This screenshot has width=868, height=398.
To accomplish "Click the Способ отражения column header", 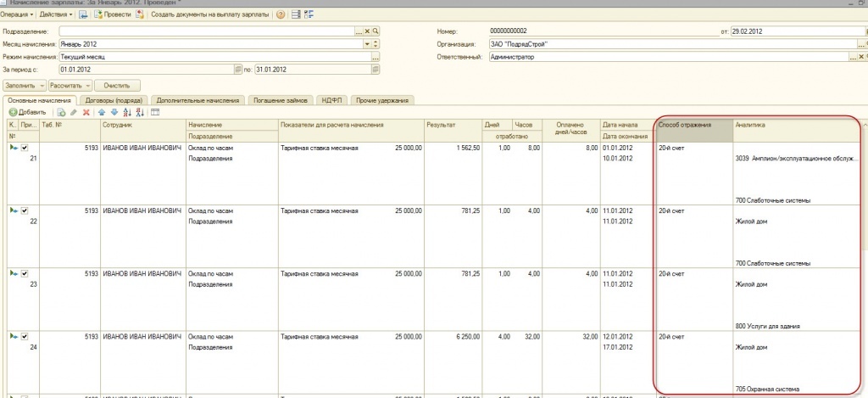I will click(695, 131).
